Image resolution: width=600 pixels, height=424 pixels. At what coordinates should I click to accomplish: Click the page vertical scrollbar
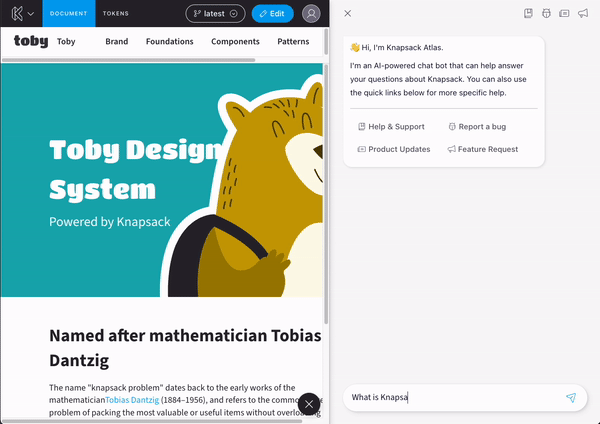326,194
